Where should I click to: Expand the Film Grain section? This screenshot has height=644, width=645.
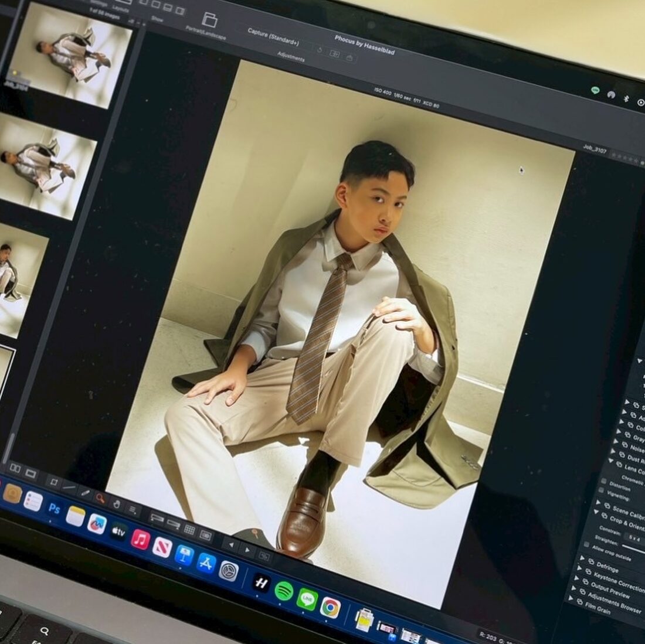[571, 598]
